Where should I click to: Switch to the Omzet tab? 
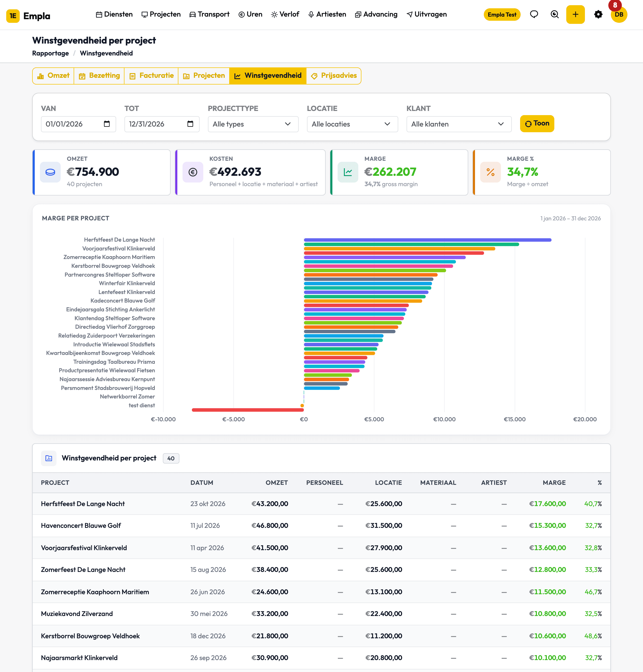[53, 76]
